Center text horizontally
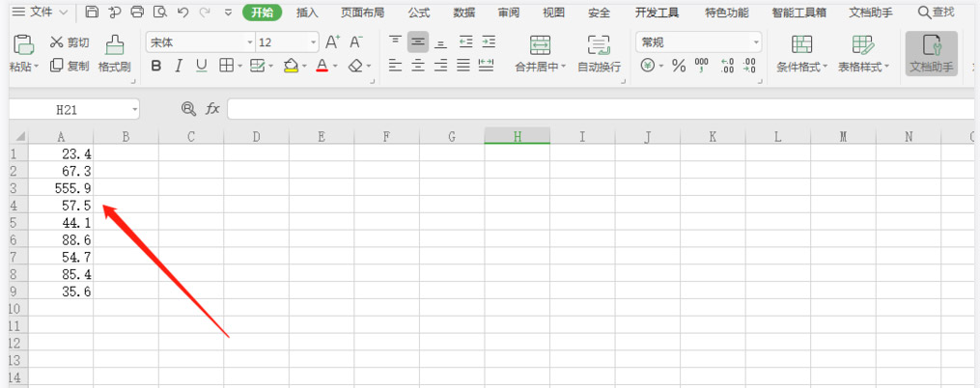This screenshot has height=388, width=980. coord(418,65)
